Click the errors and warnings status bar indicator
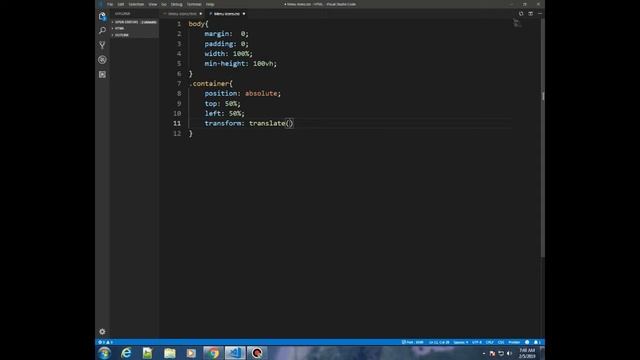This screenshot has height=360, width=640. 105,342
